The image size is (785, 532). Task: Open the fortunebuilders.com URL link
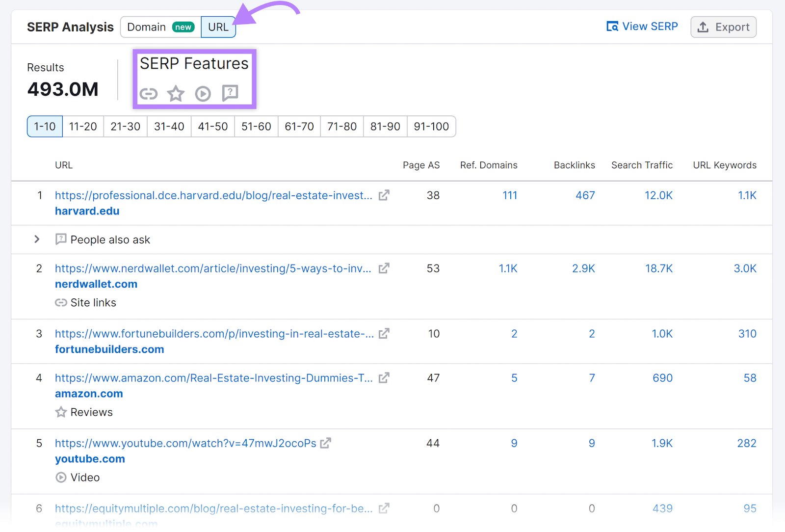(214, 334)
